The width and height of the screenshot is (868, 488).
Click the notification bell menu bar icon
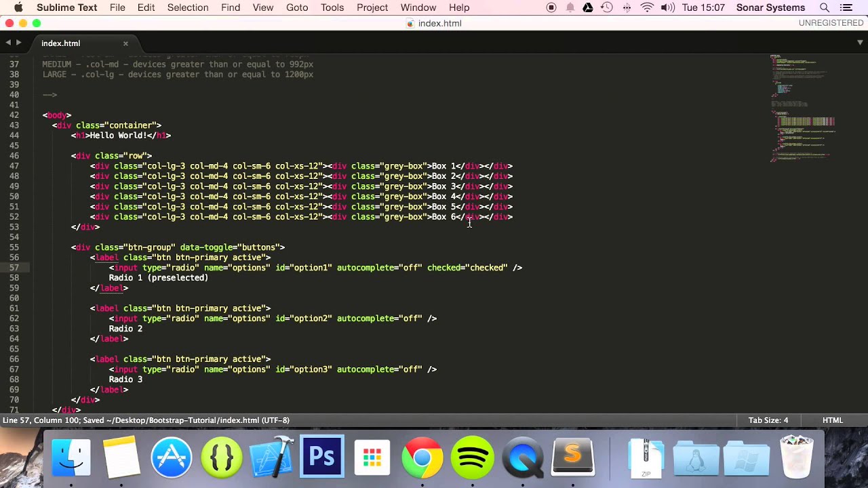tap(570, 7)
